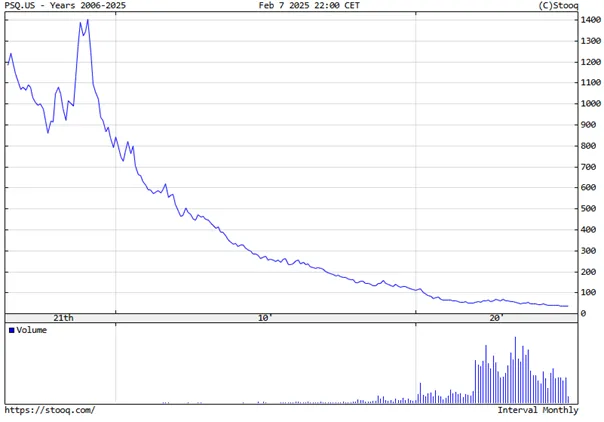This screenshot has height=422, width=604.
Task: Click the 1100 price axis label
Action: [x=591, y=82]
